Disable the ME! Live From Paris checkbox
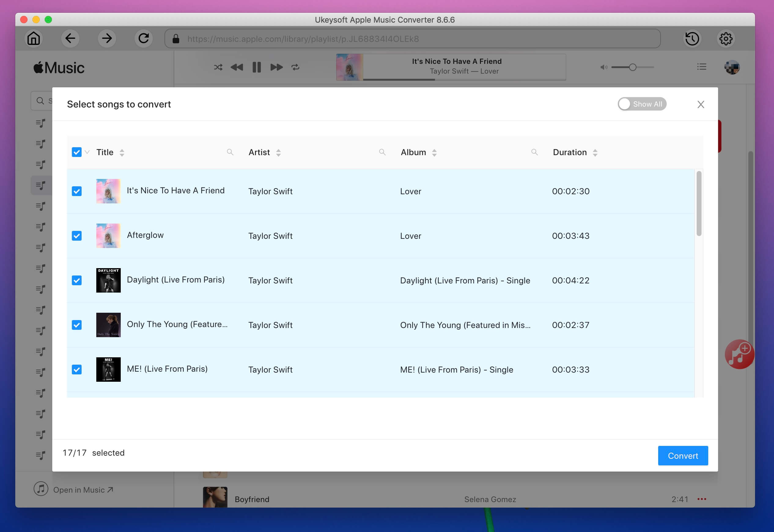Viewport: 774px width, 532px height. click(77, 369)
